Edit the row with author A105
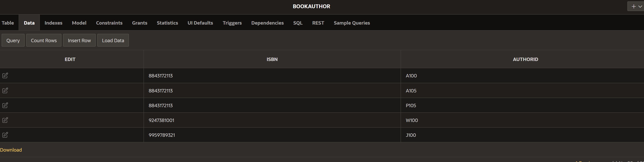The image size is (644, 162). [5, 90]
